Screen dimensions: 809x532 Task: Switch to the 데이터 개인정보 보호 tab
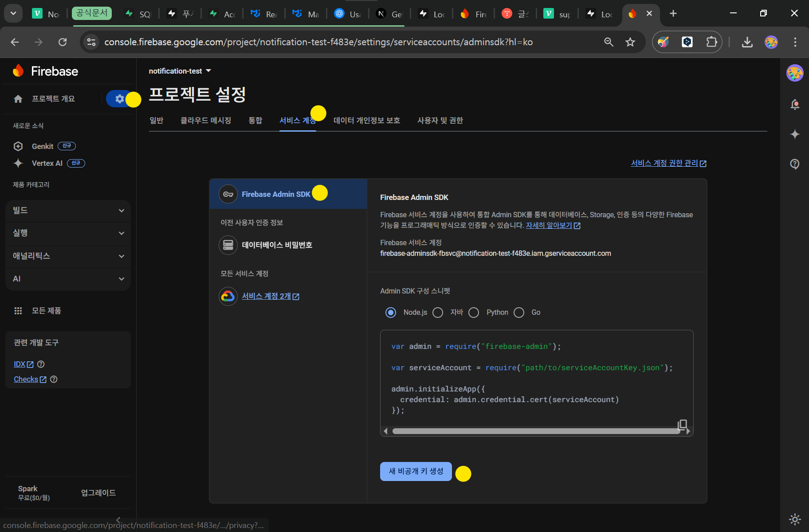367,121
